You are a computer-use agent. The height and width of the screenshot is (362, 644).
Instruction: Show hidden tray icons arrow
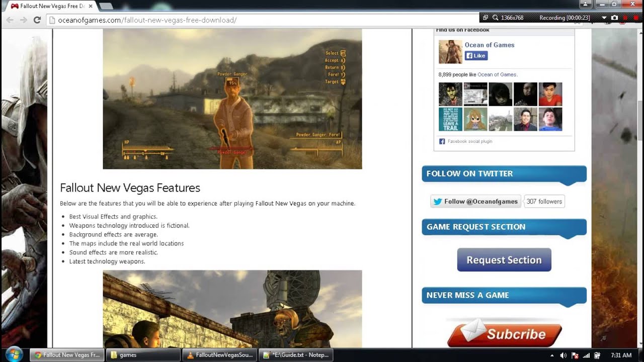click(552, 355)
